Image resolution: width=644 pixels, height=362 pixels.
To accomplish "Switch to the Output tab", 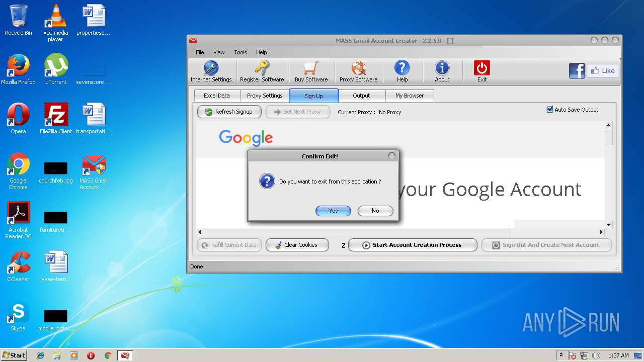I will [361, 96].
